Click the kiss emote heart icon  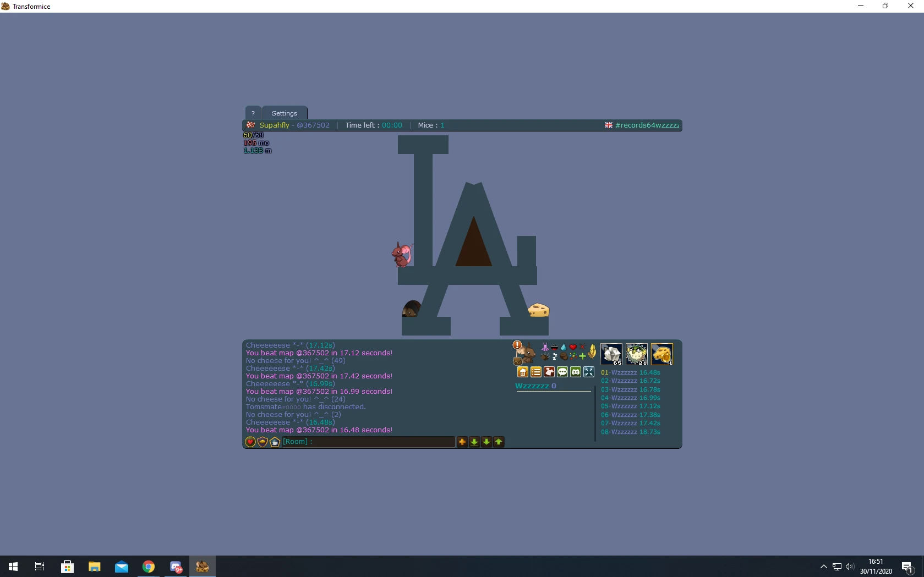coord(573,347)
